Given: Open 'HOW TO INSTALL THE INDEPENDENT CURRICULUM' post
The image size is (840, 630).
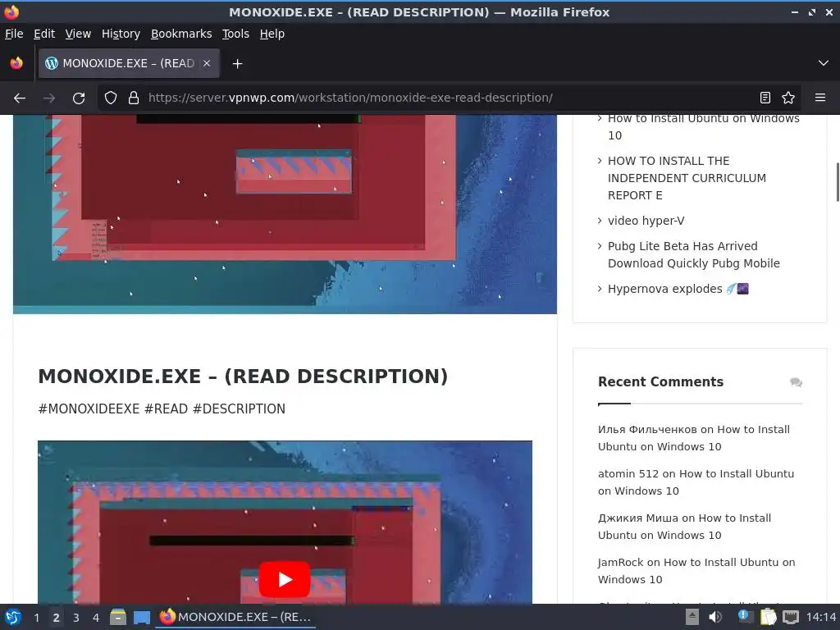Looking at the screenshot, I should coord(687,178).
